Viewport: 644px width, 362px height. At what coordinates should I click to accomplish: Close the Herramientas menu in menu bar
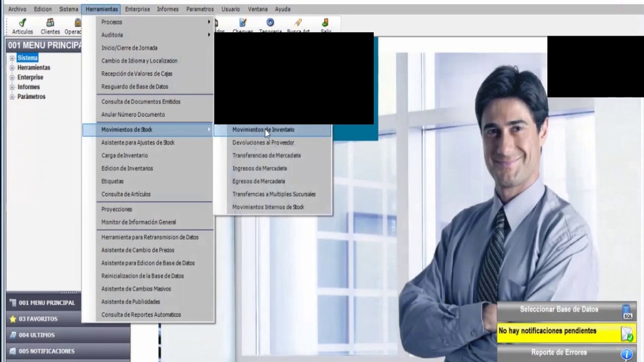click(102, 9)
